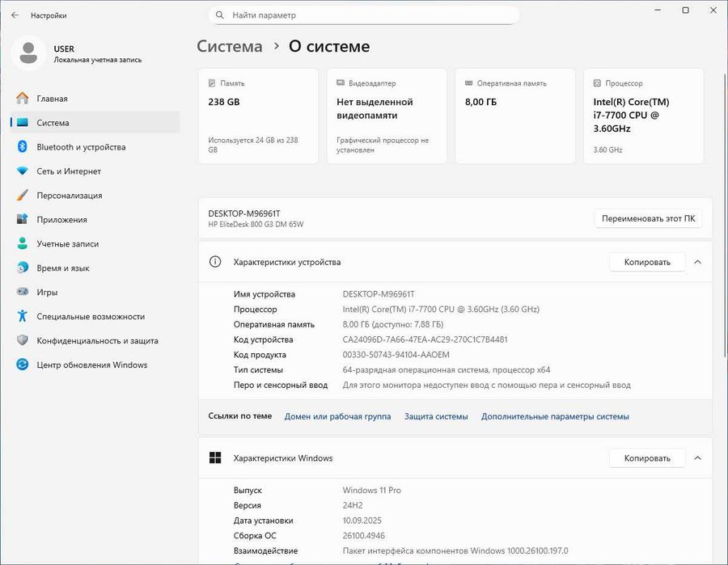This screenshot has height=565, width=728.
Task: Copy device specifications with Копировать button
Action: pos(647,262)
